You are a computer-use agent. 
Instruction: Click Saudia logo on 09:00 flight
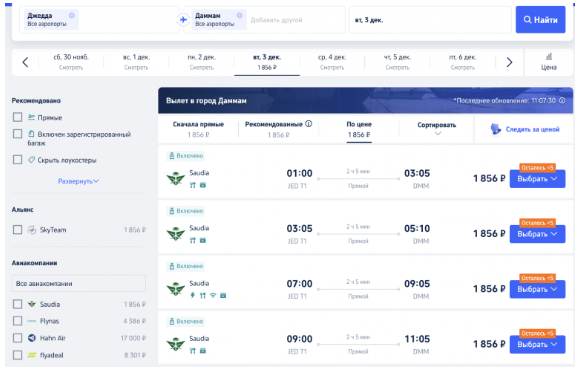(x=176, y=344)
